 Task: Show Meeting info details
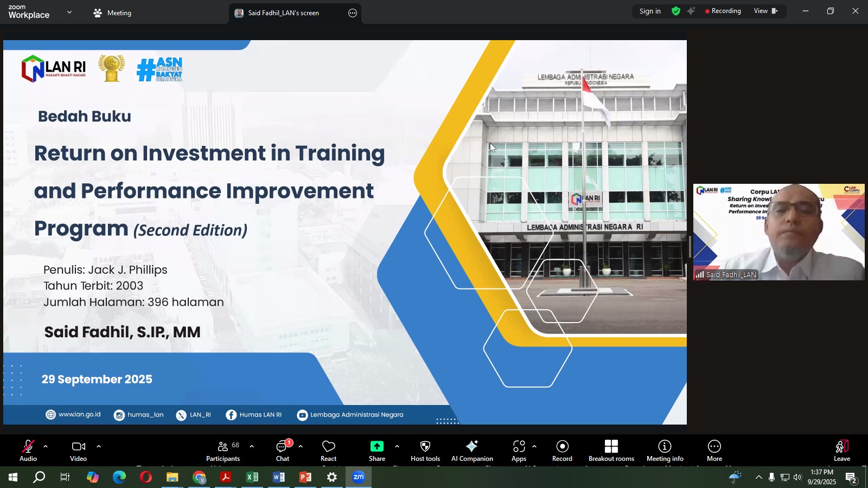point(665,450)
